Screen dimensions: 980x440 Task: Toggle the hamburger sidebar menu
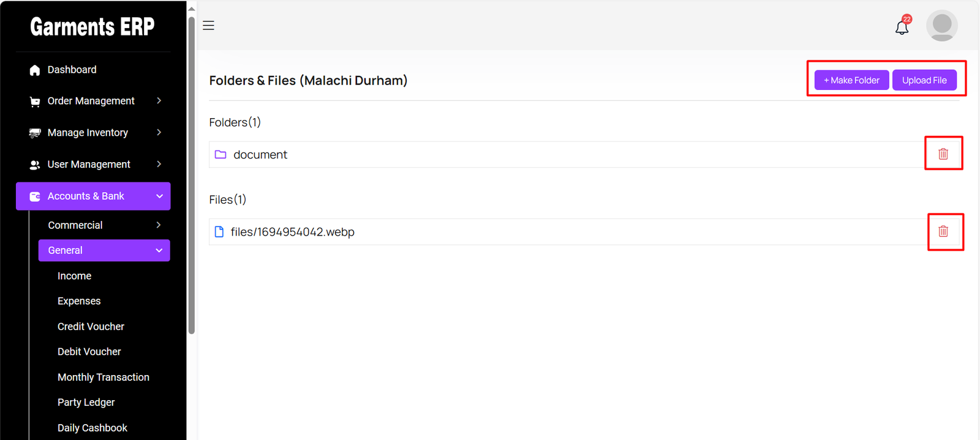(x=208, y=26)
